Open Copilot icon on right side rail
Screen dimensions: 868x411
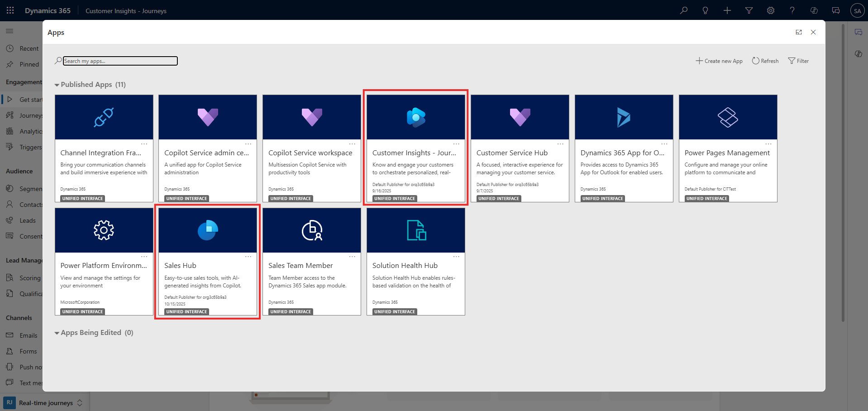click(858, 54)
